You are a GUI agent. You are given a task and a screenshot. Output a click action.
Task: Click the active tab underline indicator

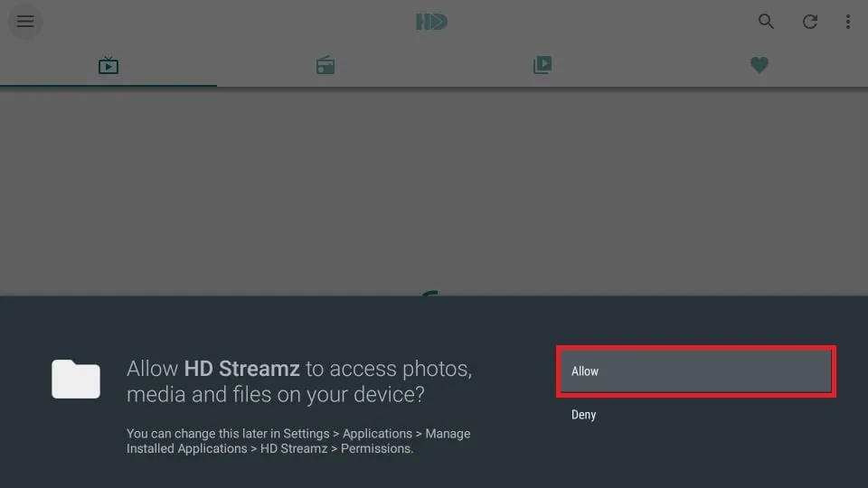pyautogui.click(x=108, y=86)
